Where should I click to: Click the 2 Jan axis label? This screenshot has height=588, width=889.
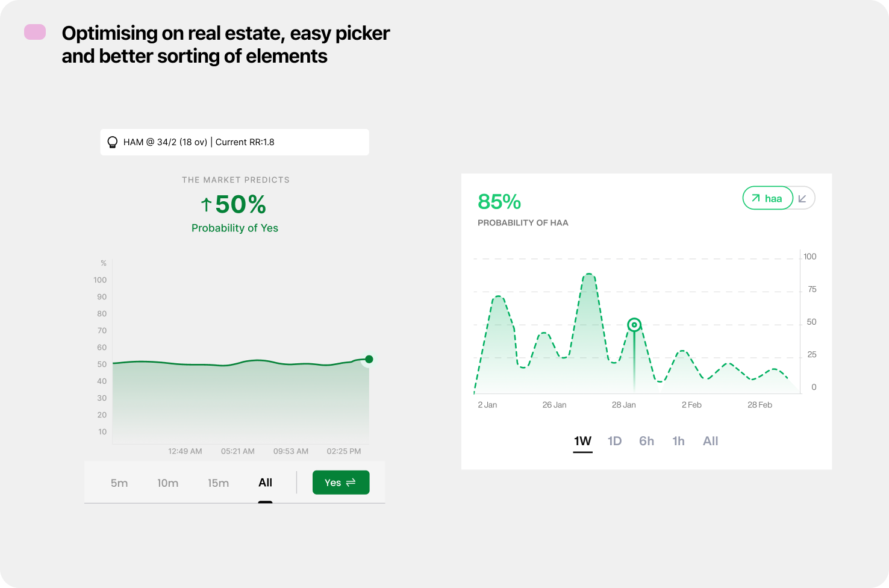487,405
